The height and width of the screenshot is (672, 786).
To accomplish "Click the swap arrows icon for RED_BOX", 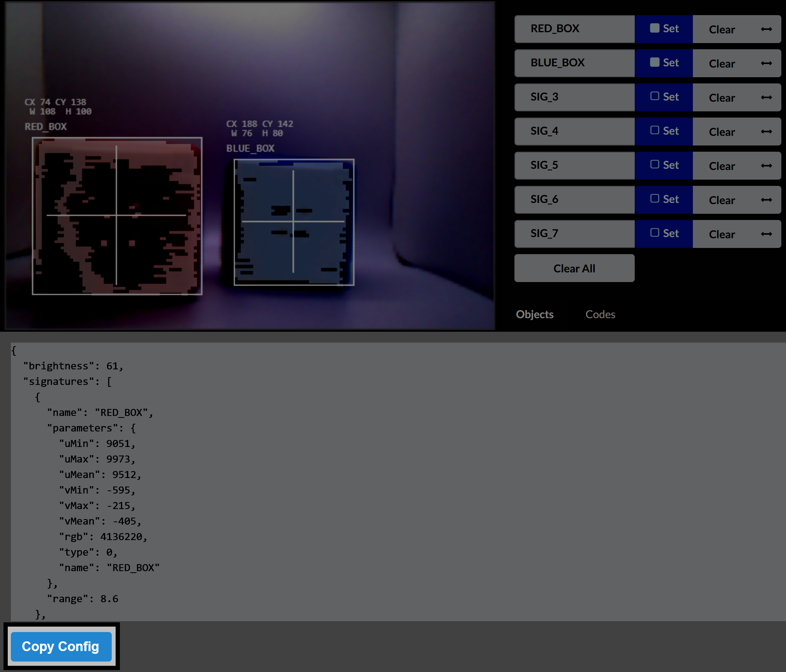I will coord(766,29).
